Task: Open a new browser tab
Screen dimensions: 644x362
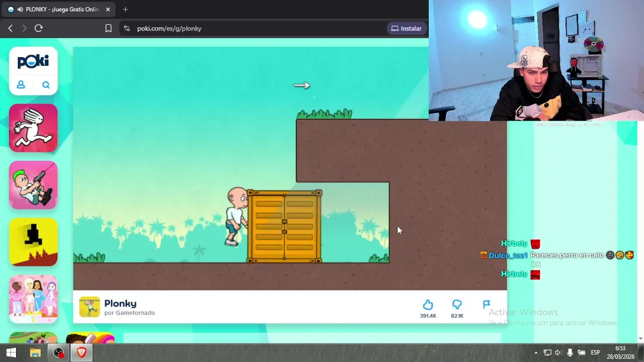Action: pos(125,10)
